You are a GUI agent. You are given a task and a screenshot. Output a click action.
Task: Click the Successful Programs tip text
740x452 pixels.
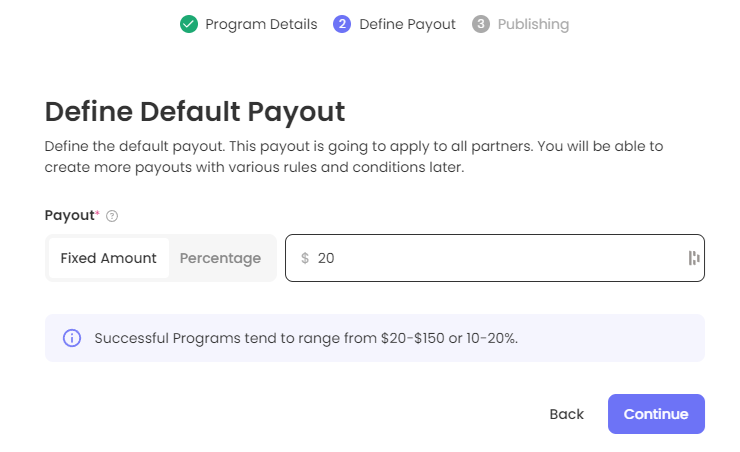tap(306, 338)
